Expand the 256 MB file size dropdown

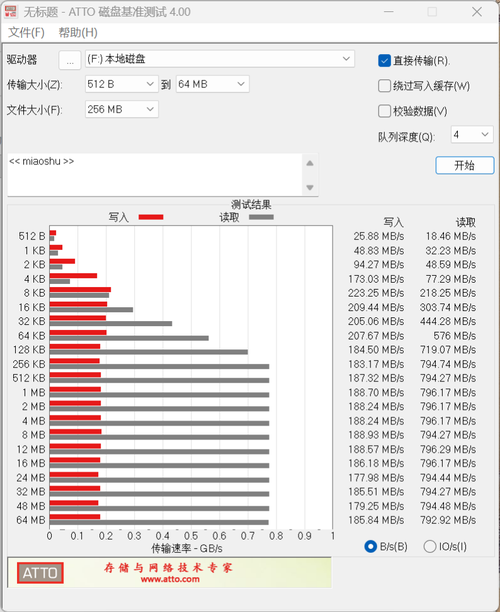pyautogui.click(x=122, y=109)
